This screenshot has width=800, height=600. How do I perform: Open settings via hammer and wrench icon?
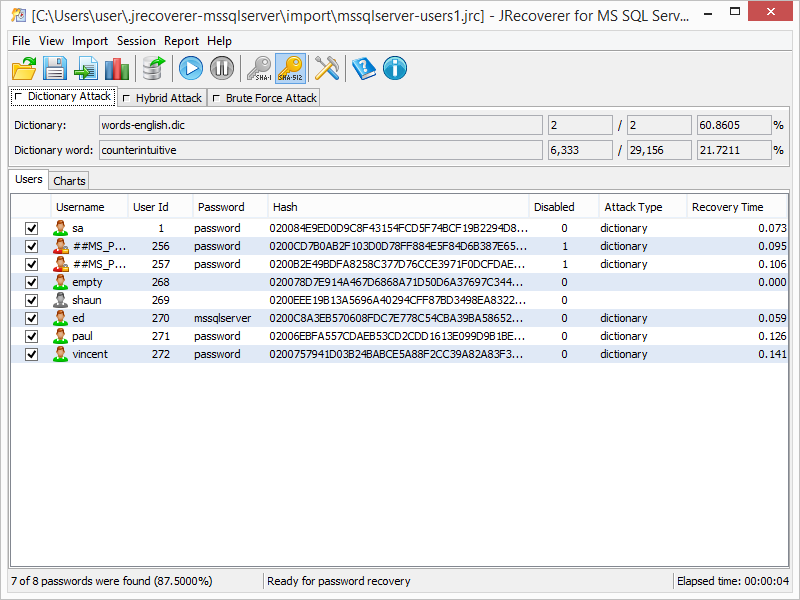[327, 68]
